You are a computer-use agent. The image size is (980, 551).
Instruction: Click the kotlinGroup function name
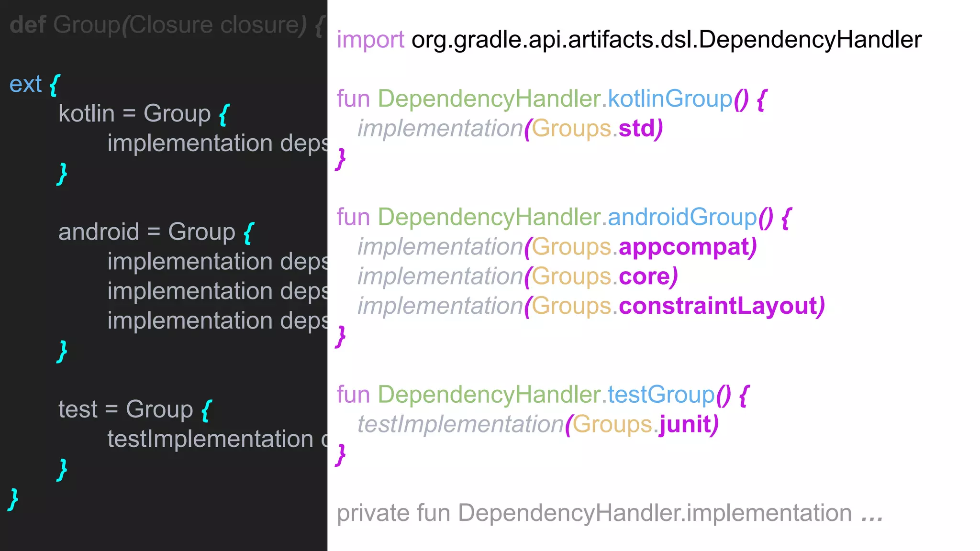pos(670,99)
